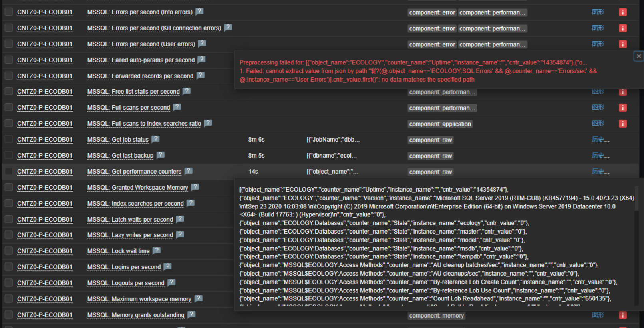644x328 pixels.
Task: Open graph link for Memory grants outstanding row
Action: pos(598,315)
